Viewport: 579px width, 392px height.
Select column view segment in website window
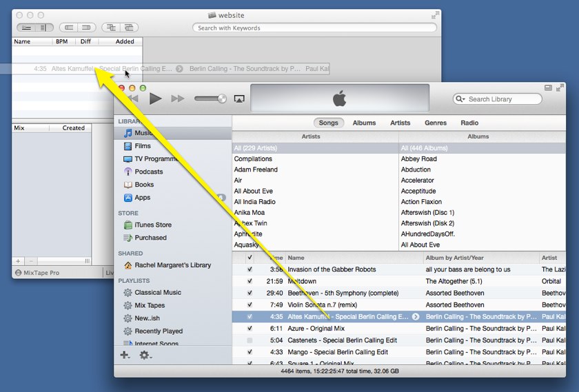(44, 28)
